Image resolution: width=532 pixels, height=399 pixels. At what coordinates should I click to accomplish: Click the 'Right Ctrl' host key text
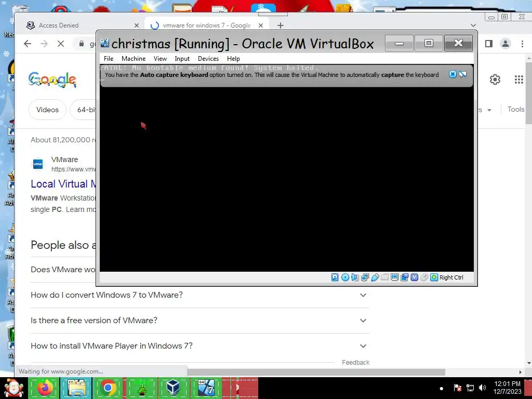point(451,277)
